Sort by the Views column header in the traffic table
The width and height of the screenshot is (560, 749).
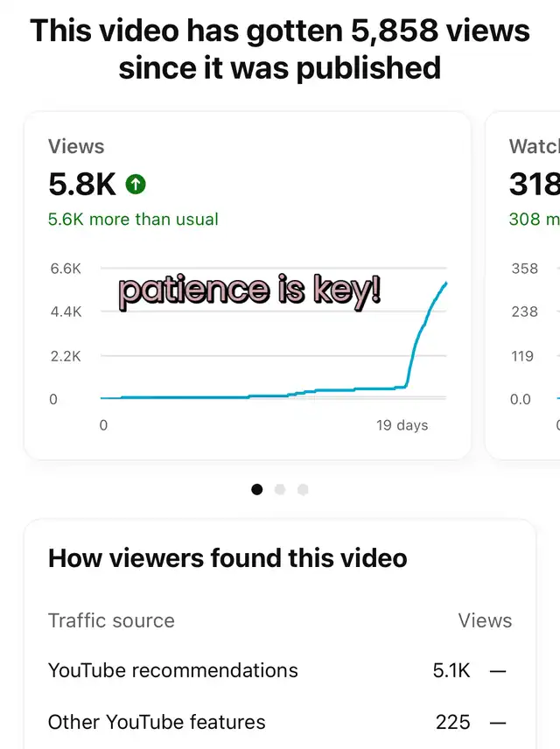(x=485, y=620)
